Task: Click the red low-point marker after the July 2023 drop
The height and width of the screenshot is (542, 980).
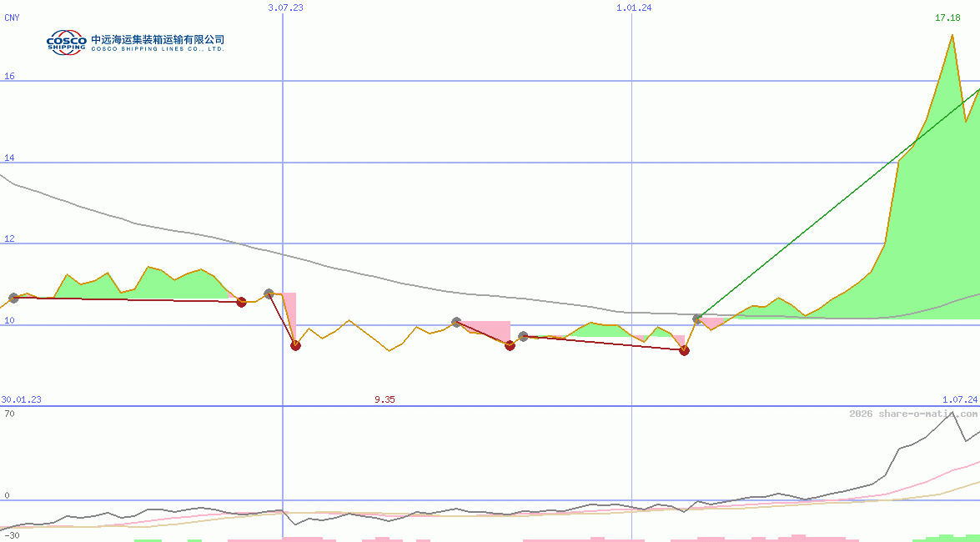Action: (x=294, y=345)
